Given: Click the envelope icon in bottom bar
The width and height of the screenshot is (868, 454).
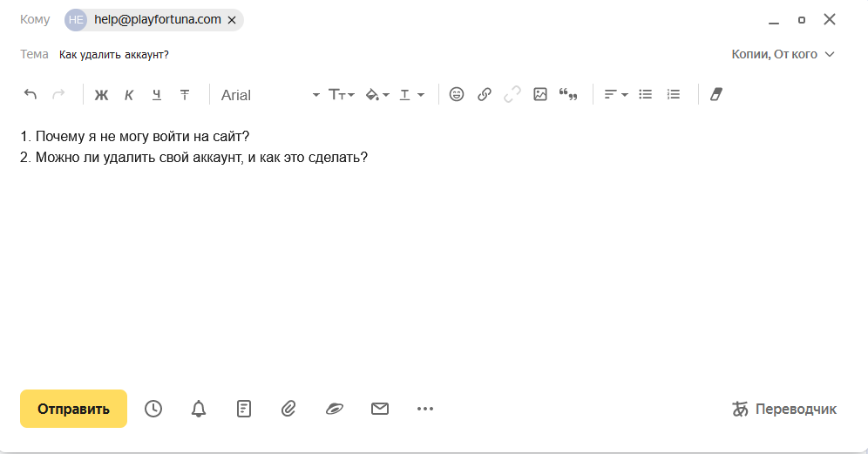Looking at the screenshot, I should 380,410.
